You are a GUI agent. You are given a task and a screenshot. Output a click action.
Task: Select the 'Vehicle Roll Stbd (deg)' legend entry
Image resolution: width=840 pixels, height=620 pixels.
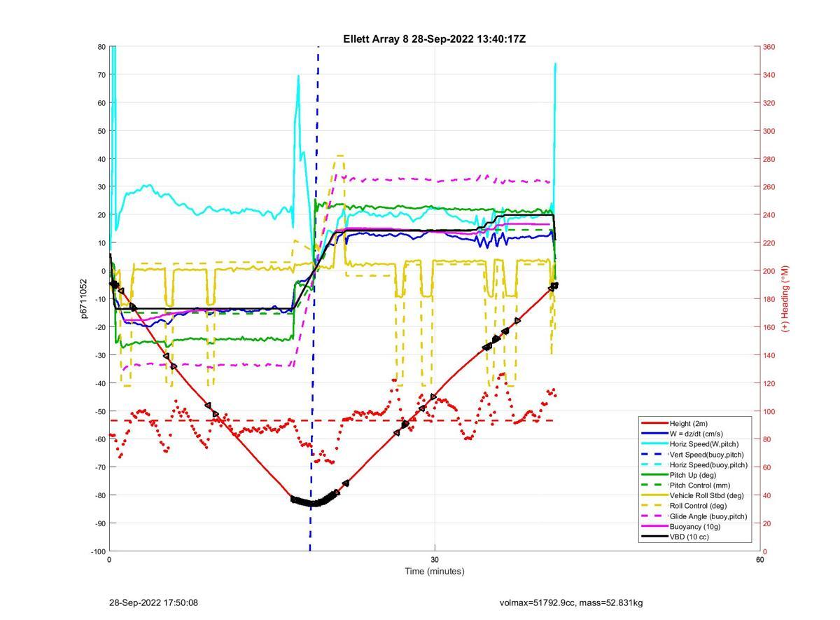click(694, 495)
